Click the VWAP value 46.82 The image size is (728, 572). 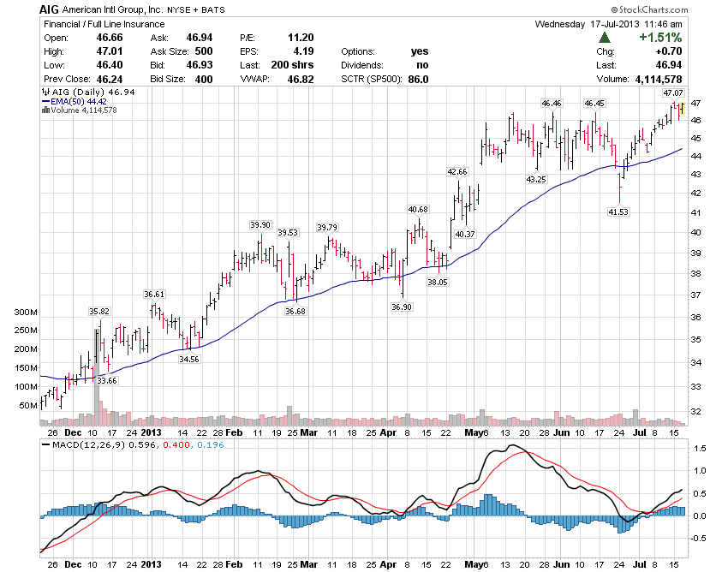(301, 79)
